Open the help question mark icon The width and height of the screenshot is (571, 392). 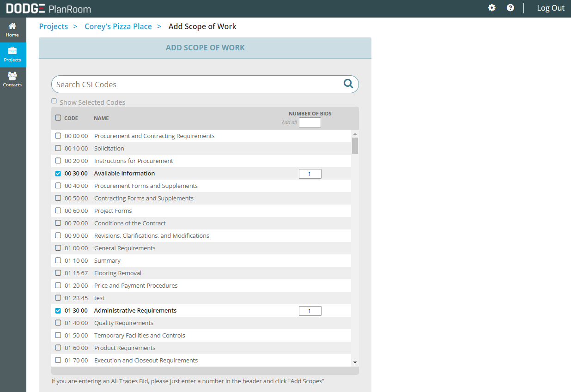(x=510, y=8)
